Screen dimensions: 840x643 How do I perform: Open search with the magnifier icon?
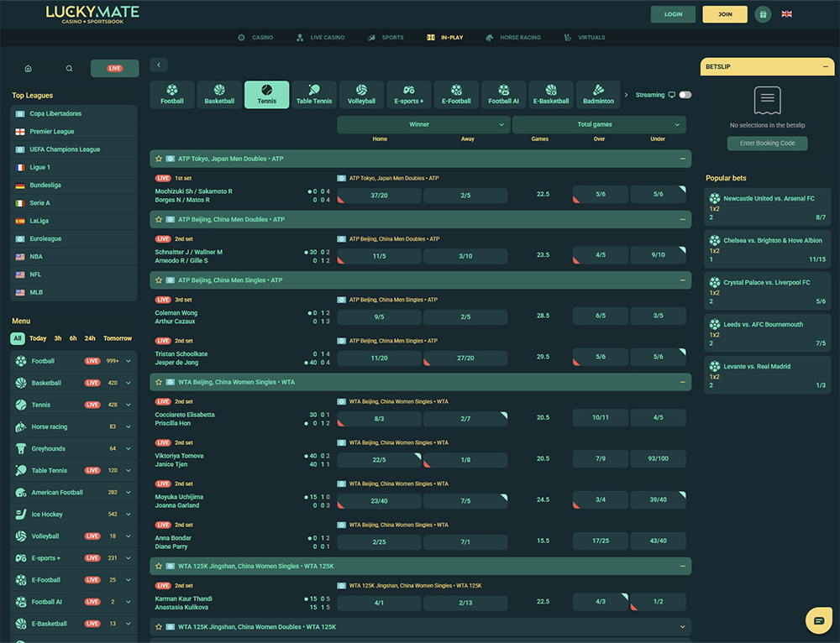pyautogui.click(x=70, y=69)
